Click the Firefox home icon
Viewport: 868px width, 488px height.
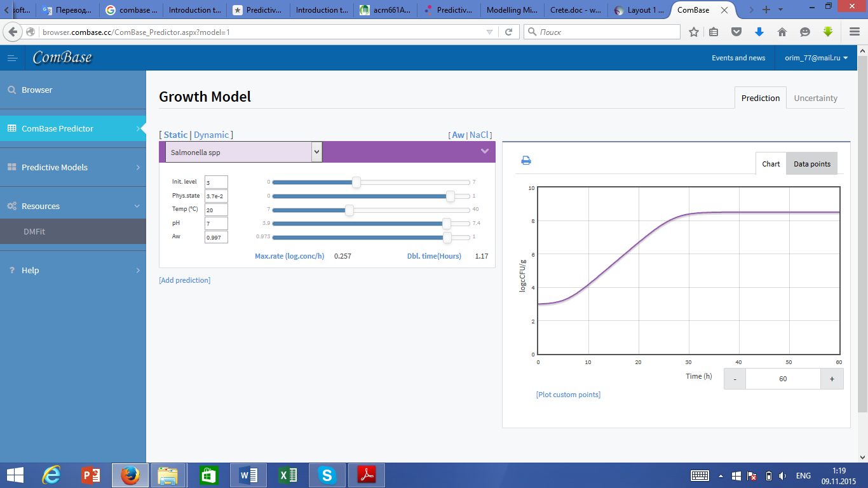click(x=782, y=32)
